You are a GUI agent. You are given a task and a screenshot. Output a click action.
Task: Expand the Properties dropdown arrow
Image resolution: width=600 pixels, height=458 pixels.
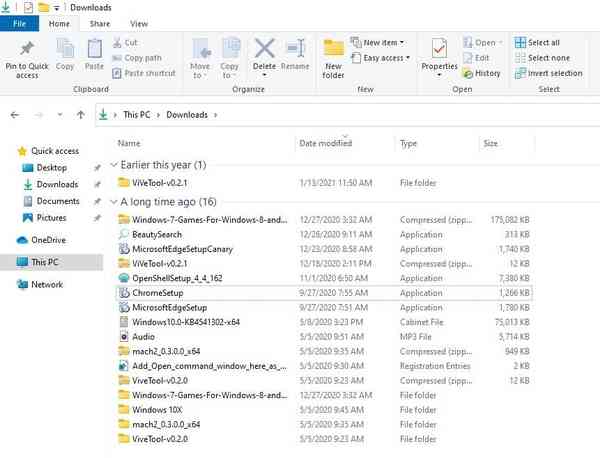click(439, 75)
